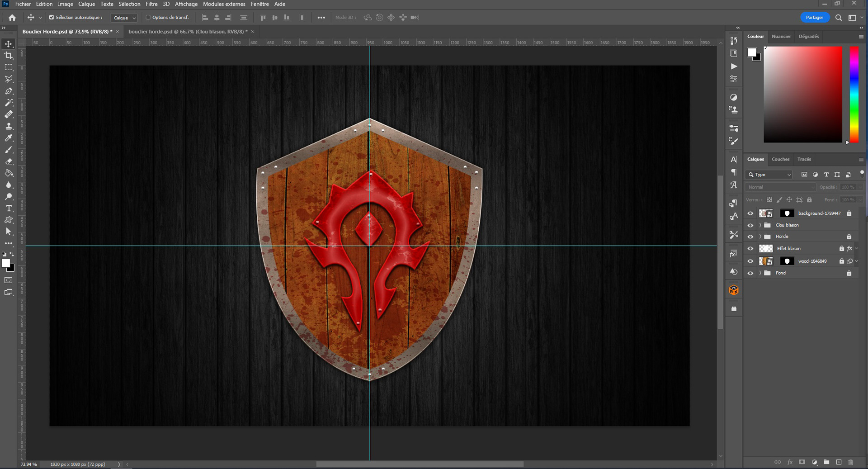Click the Home icon in options bar

12,18
